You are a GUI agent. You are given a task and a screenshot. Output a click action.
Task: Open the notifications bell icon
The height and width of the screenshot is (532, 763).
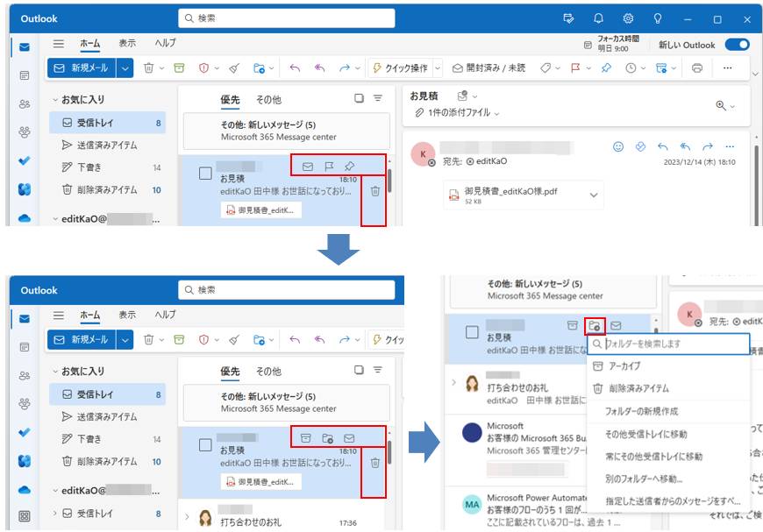click(598, 18)
